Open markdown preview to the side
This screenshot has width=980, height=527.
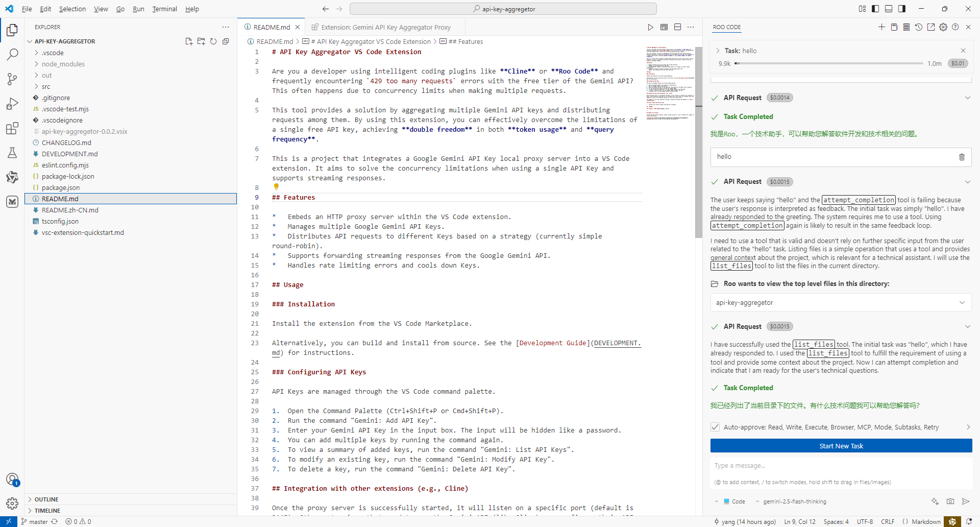coord(664,27)
